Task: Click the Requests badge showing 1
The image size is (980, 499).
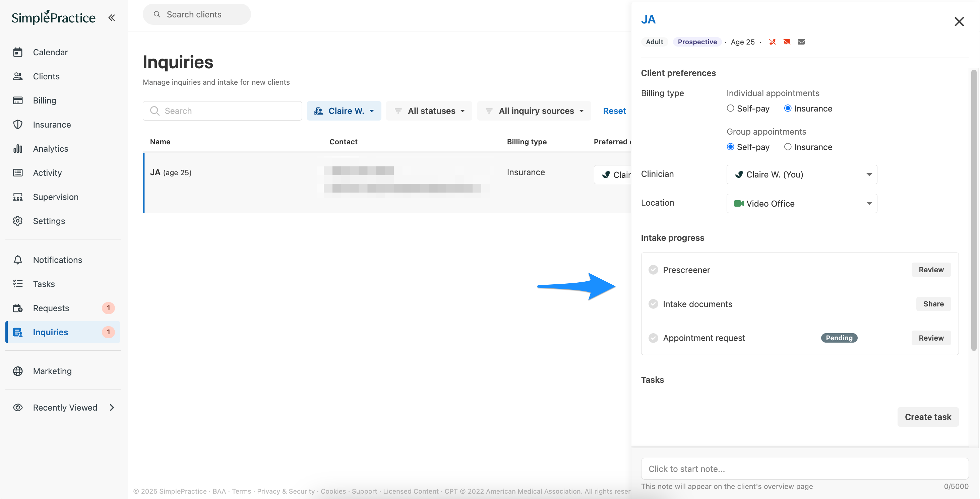Action: 109,308
